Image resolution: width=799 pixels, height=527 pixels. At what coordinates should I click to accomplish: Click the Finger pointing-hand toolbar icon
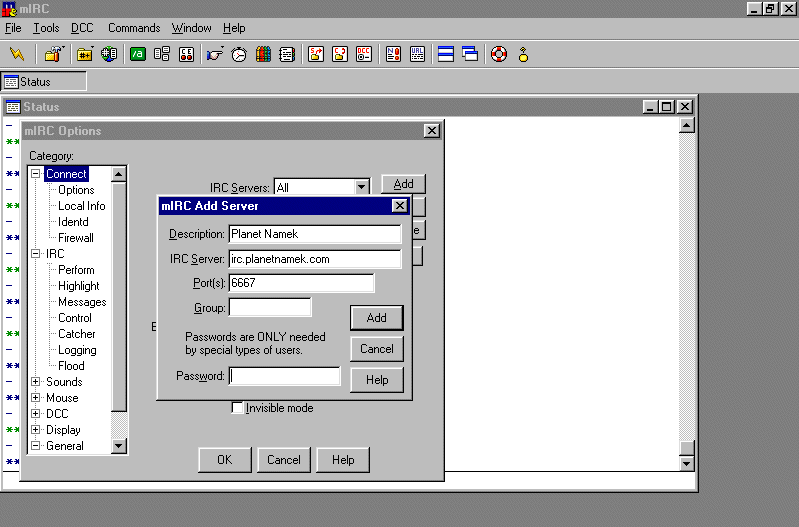pos(215,54)
